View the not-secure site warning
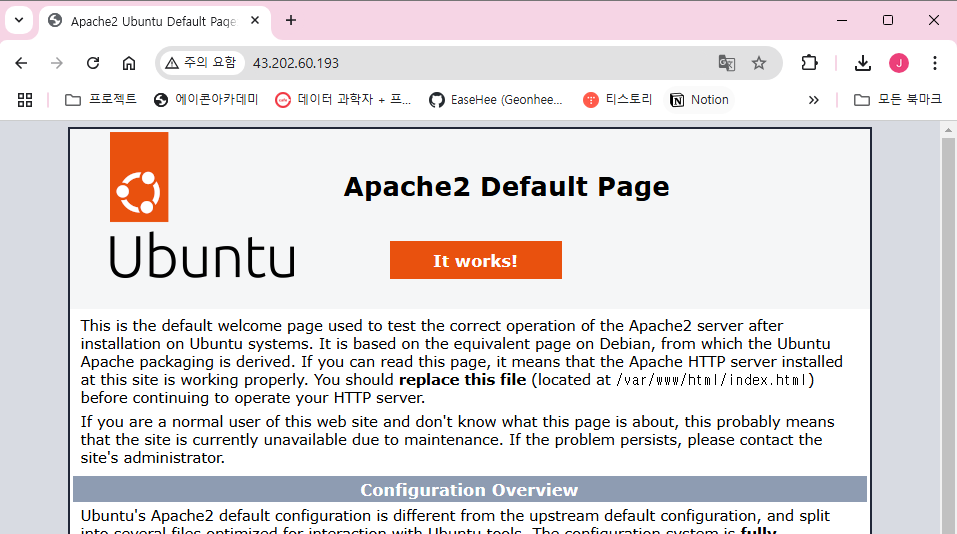 201,63
